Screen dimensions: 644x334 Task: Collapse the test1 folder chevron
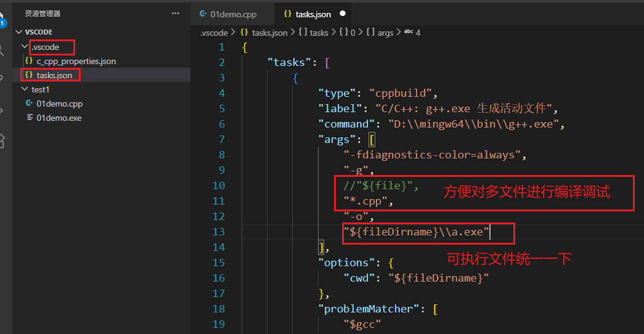pos(25,89)
